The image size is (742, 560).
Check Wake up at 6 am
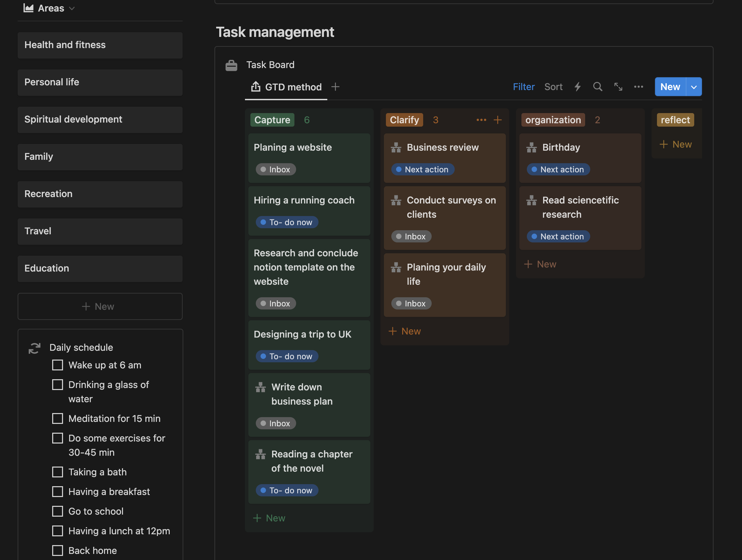pos(58,365)
